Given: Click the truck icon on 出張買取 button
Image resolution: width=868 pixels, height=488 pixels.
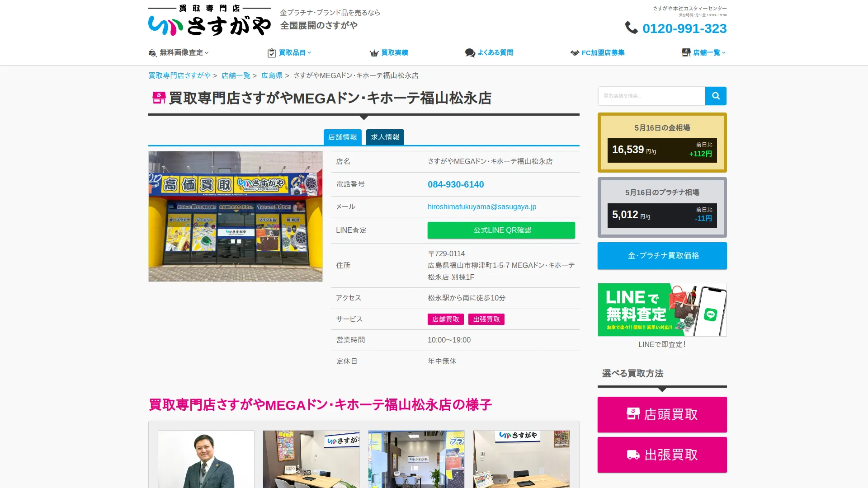Looking at the screenshot, I should [x=633, y=455].
